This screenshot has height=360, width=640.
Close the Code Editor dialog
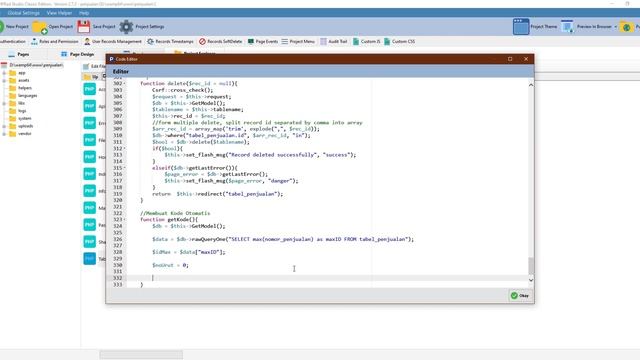(526, 59)
